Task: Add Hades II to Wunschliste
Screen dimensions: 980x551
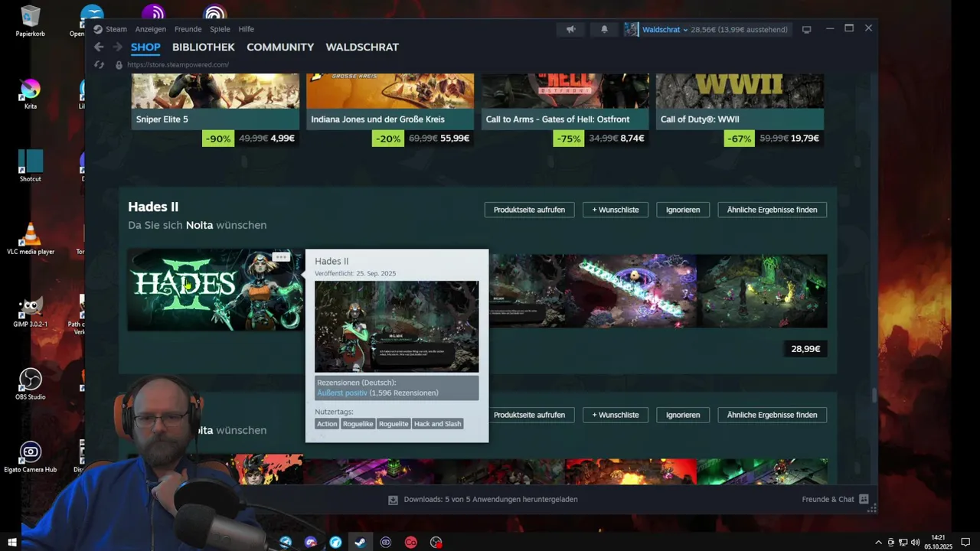Action: (x=615, y=210)
